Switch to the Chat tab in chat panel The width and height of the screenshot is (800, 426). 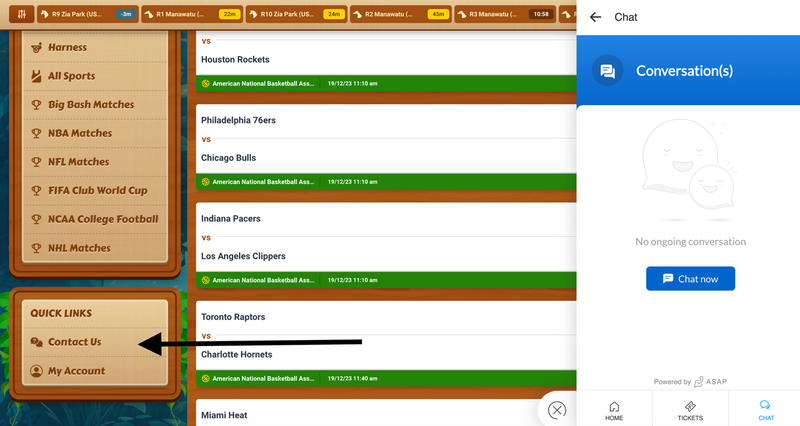pos(766,411)
